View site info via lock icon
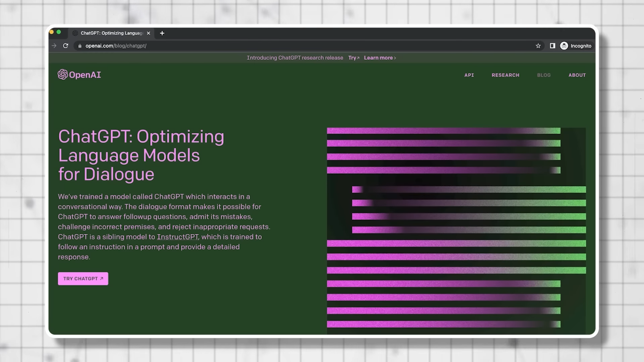644x362 pixels. pyautogui.click(x=80, y=46)
